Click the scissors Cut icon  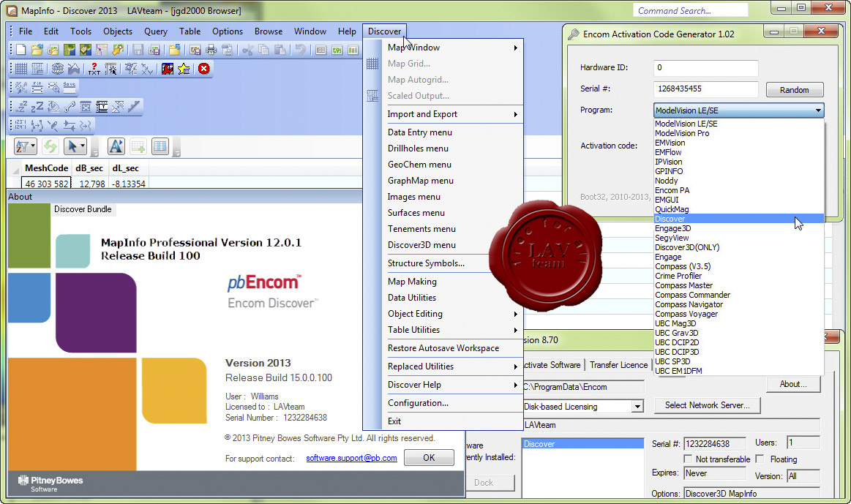(247, 50)
